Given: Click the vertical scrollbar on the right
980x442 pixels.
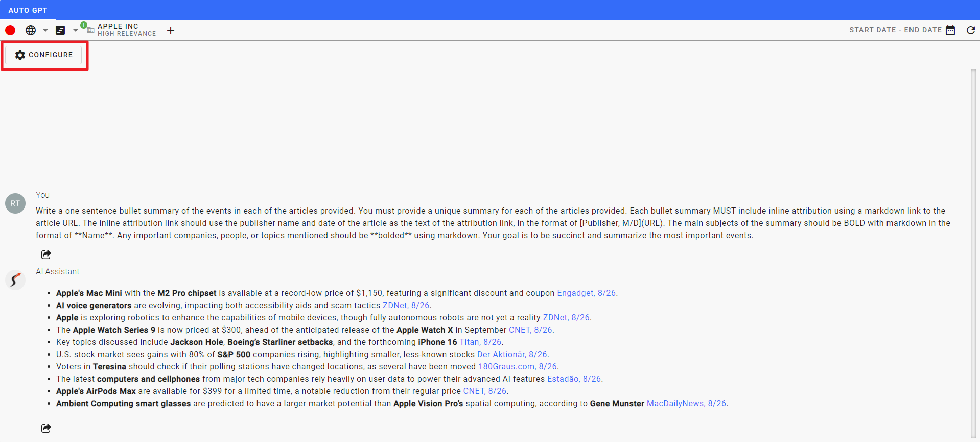Looking at the screenshot, I should pyautogui.click(x=973, y=253).
